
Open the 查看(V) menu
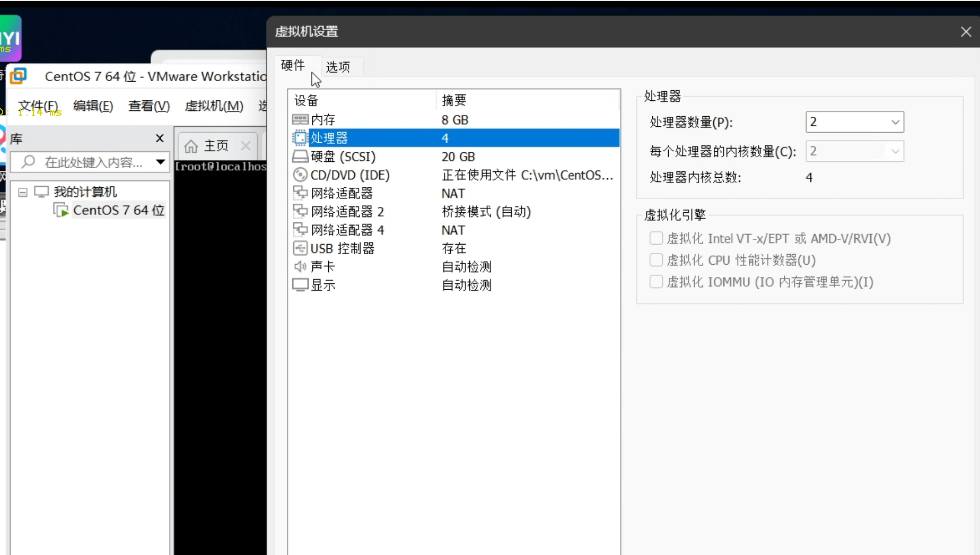coord(149,106)
